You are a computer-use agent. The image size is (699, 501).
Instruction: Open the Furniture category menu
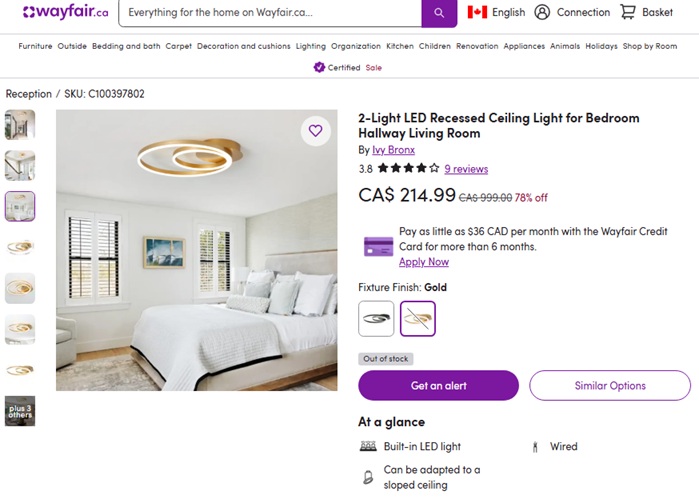tap(35, 46)
